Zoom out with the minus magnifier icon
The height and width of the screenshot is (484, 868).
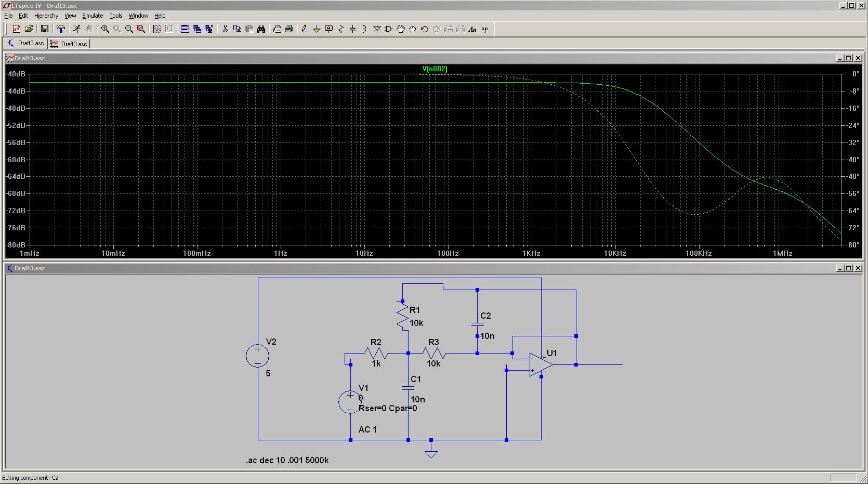point(129,29)
